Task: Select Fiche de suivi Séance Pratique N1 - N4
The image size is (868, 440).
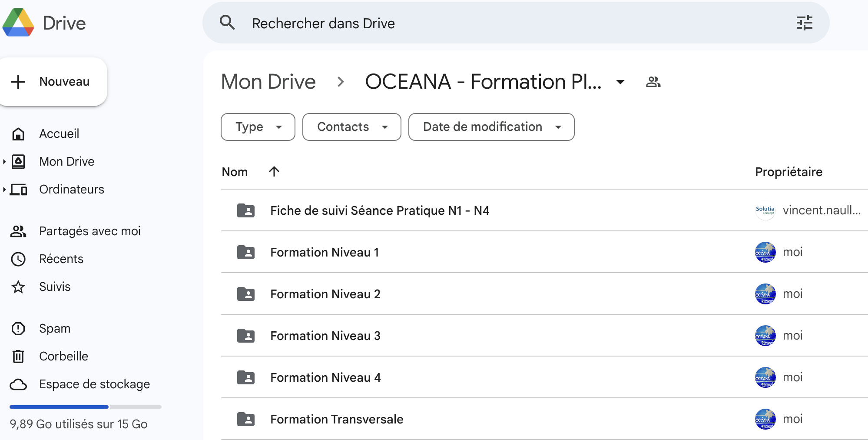Action: coord(544,210)
